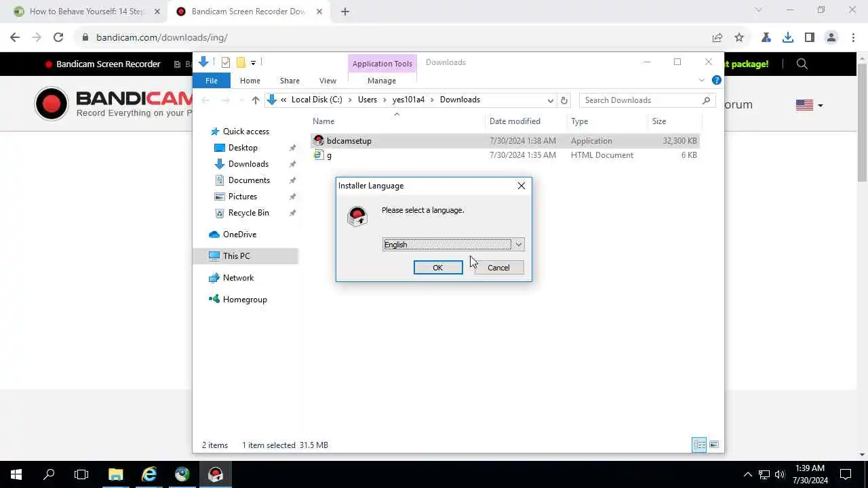The image size is (868, 488).
Task: Sort files by Size column
Action: (674, 121)
